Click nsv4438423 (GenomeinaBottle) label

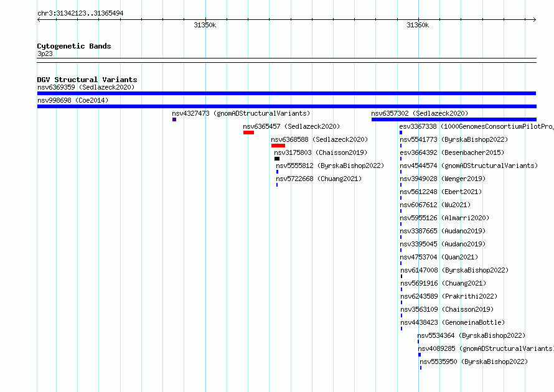pos(453,322)
